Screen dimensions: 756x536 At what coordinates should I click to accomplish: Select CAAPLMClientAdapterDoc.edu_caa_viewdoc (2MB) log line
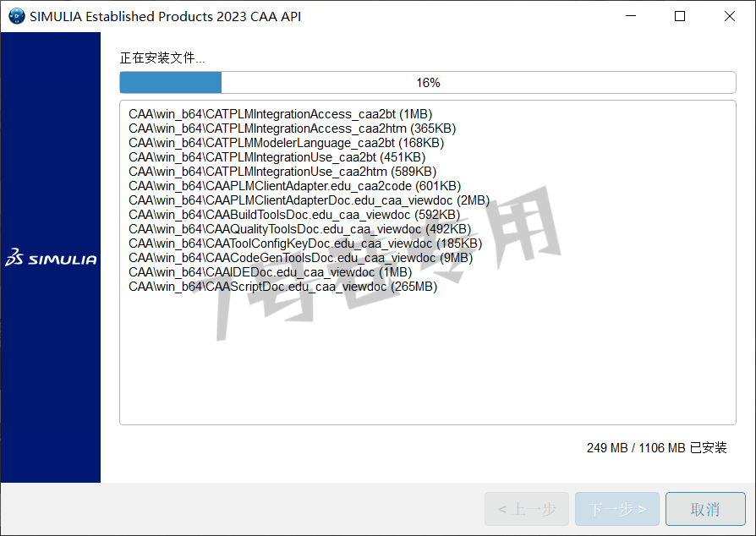309,200
